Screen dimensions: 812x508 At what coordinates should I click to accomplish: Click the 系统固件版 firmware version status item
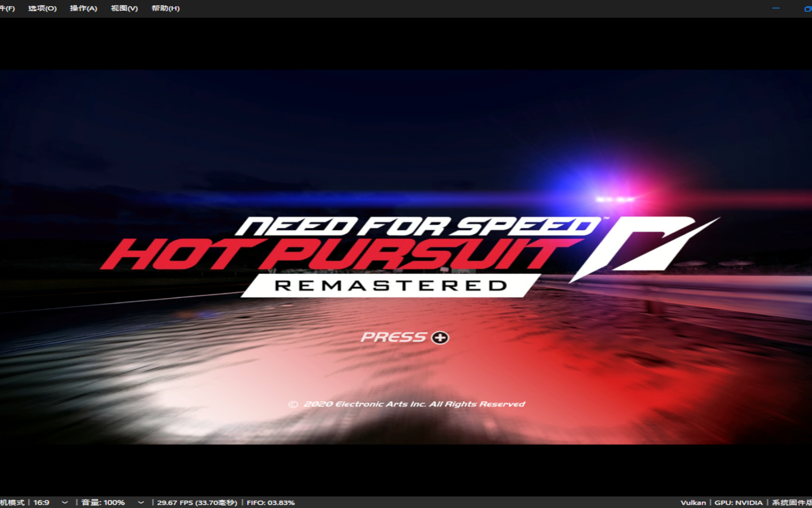click(x=791, y=502)
